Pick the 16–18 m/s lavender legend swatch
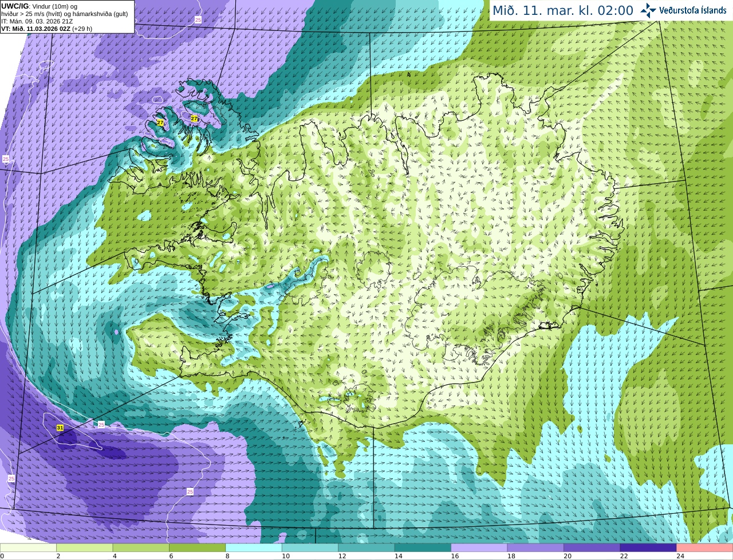The image size is (733, 560). 479,547
